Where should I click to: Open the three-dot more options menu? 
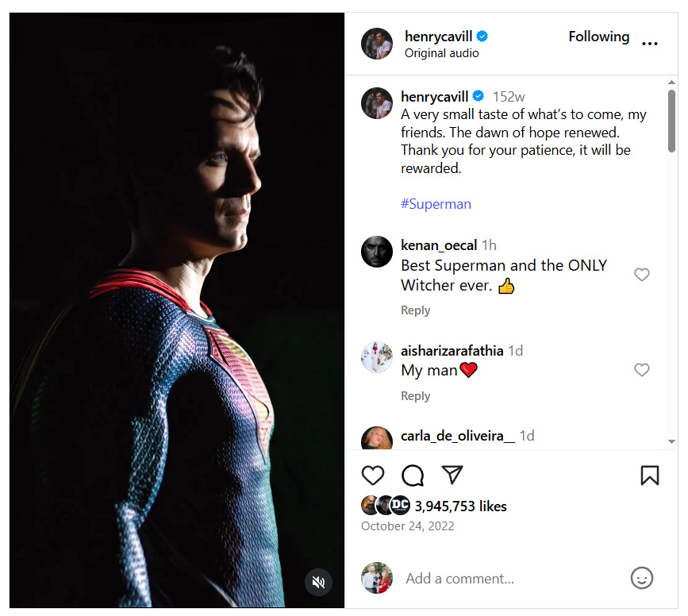click(650, 44)
